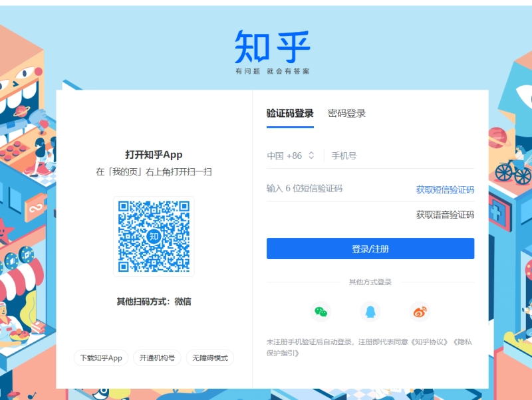The height and width of the screenshot is (400, 532).
Task: Switch to the 密码登录 tab
Action: (x=347, y=113)
